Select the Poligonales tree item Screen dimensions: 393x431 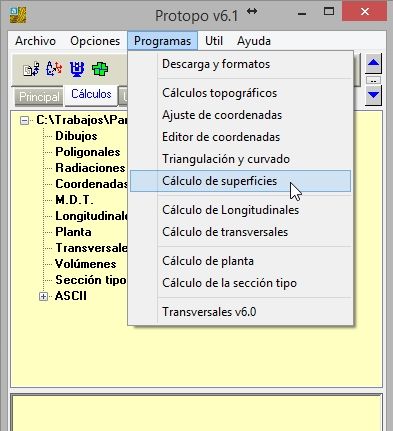pos(88,152)
